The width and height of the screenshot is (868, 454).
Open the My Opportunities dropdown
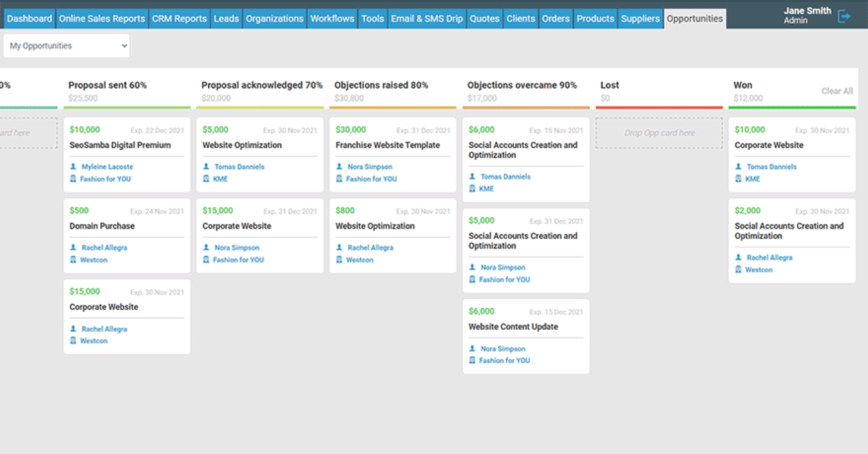66,45
